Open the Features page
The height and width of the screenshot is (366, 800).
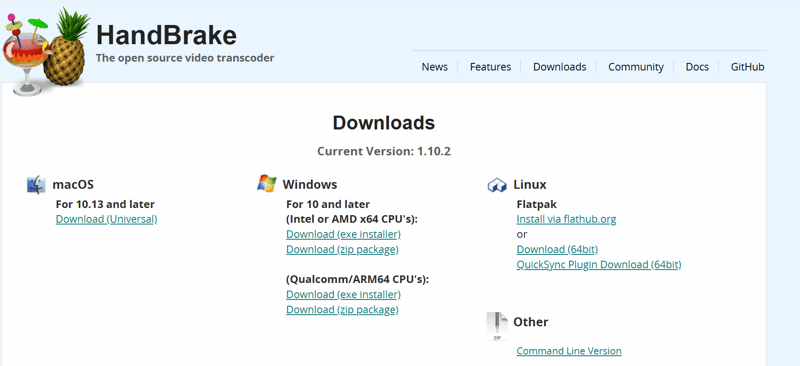(490, 67)
